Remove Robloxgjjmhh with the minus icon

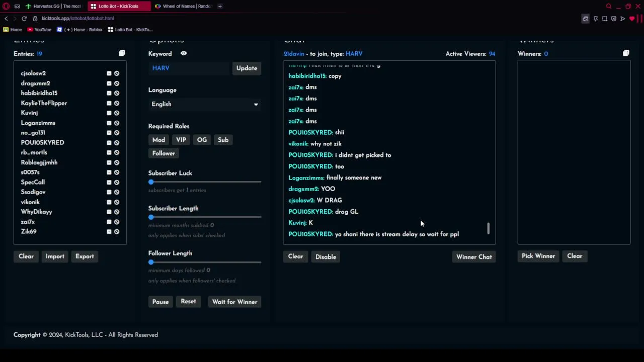109,162
